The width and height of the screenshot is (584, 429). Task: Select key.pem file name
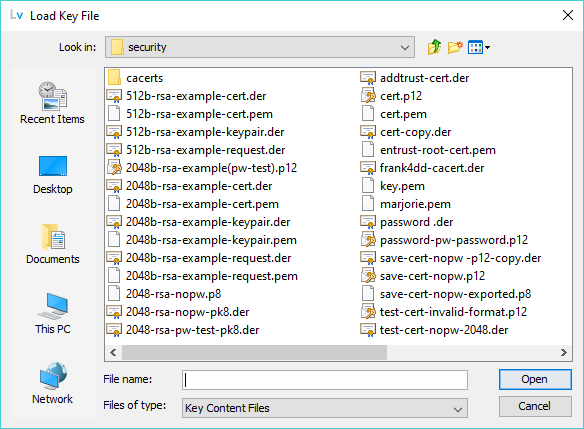pyautogui.click(x=402, y=186)
